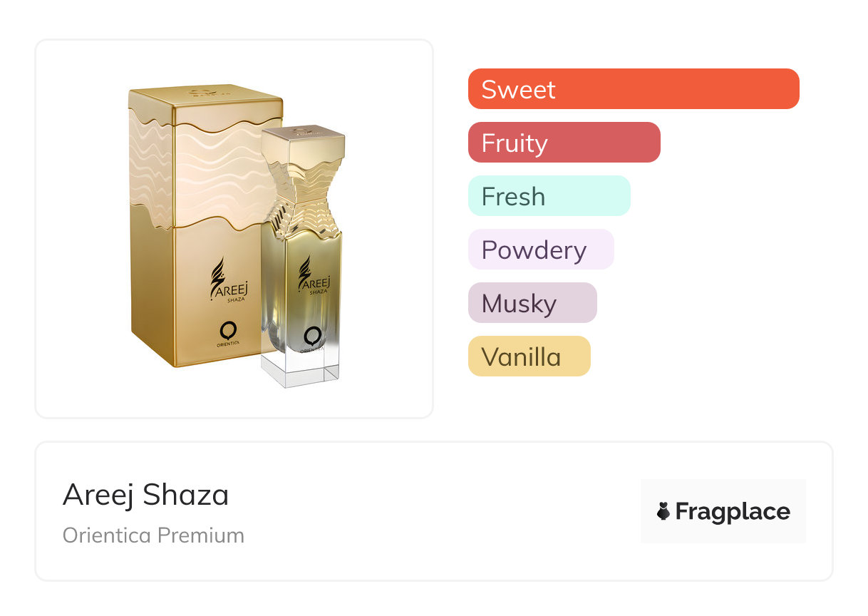Click the Areej calligraphy logo on the bottle

tap(306, 277)
